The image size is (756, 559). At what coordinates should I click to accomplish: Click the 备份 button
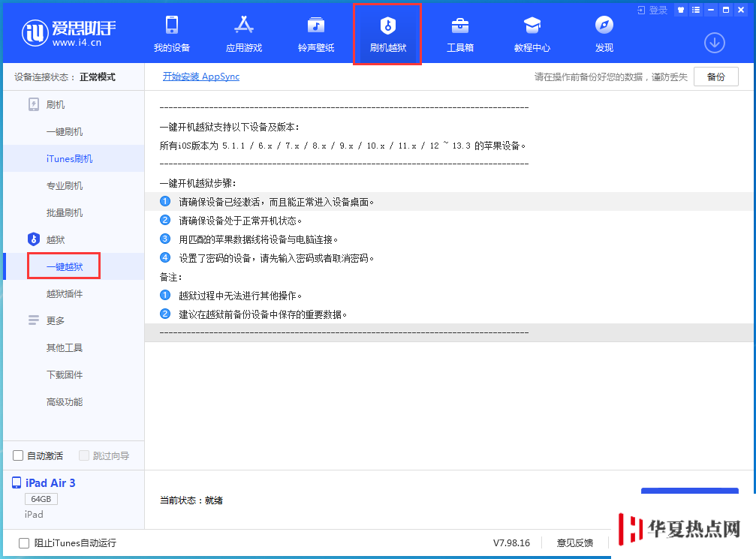716,77
